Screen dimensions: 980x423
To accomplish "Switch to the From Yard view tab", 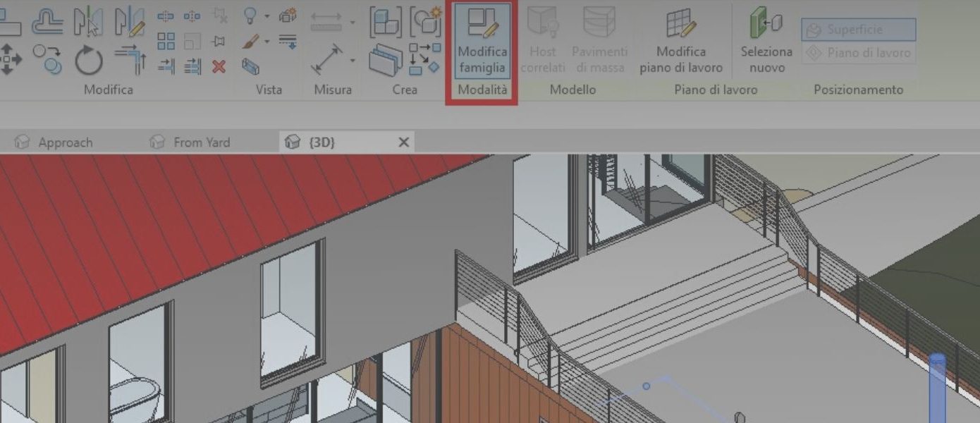I will (201, 142).
